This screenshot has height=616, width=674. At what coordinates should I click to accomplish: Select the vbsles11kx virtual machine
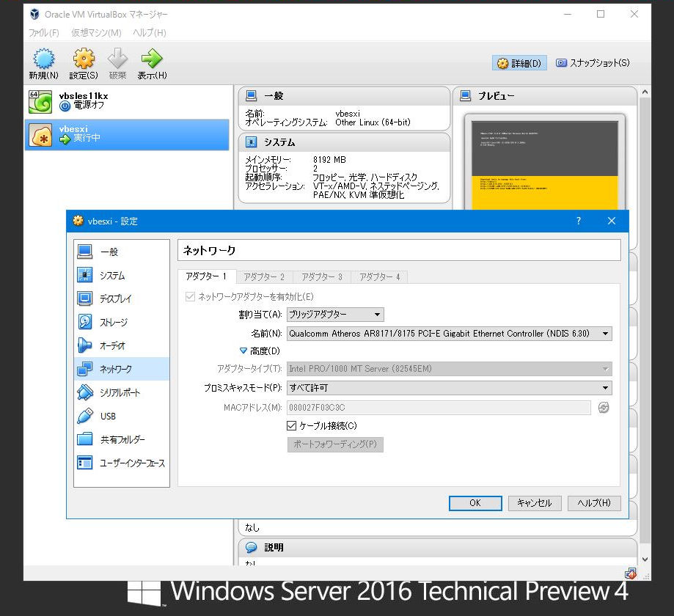coord(127,101)
